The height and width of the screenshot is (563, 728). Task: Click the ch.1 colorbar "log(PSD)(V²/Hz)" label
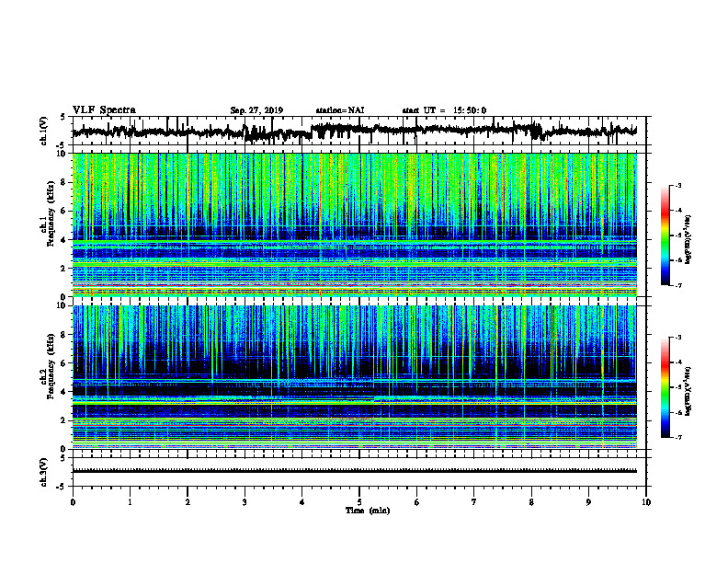tap(688, 240)
